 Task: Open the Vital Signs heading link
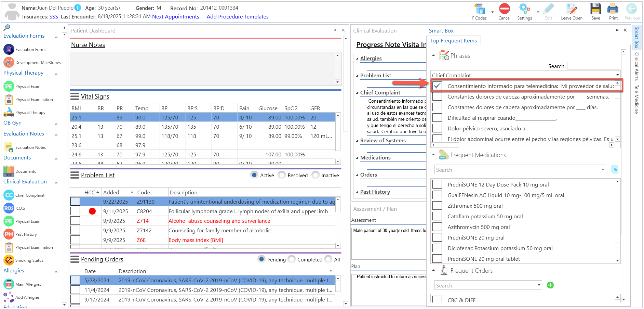(95, 96)
